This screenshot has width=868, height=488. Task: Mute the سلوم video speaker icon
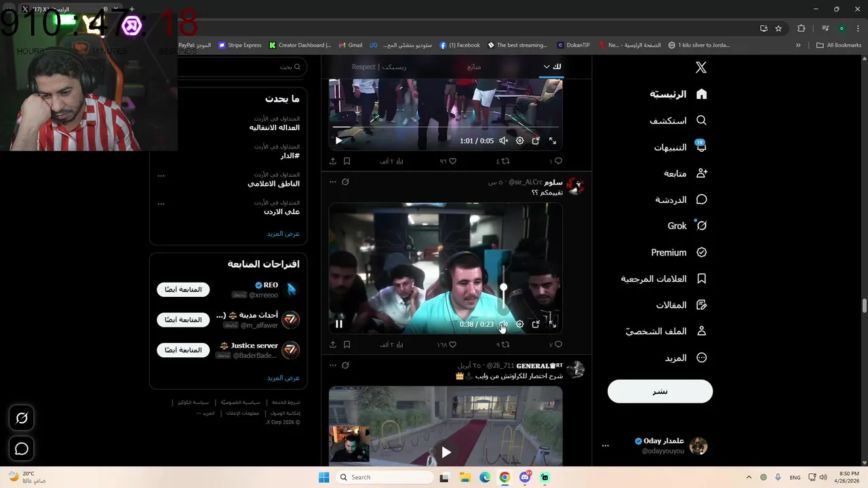coord(503,324)
